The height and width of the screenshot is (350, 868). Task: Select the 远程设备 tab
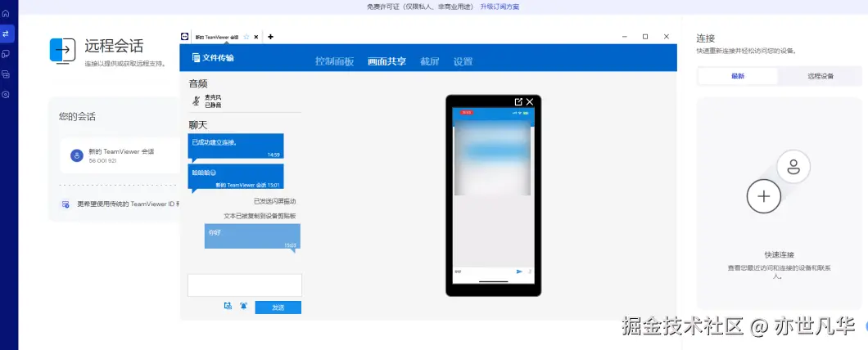click(x=821, y=76)
